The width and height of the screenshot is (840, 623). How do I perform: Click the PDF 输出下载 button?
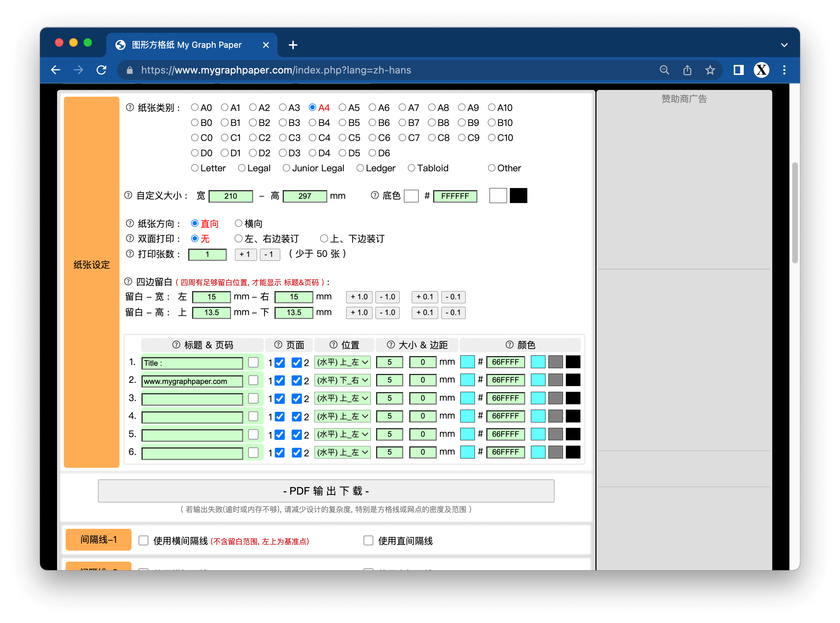pyautogui.click(x=326, y=491)
